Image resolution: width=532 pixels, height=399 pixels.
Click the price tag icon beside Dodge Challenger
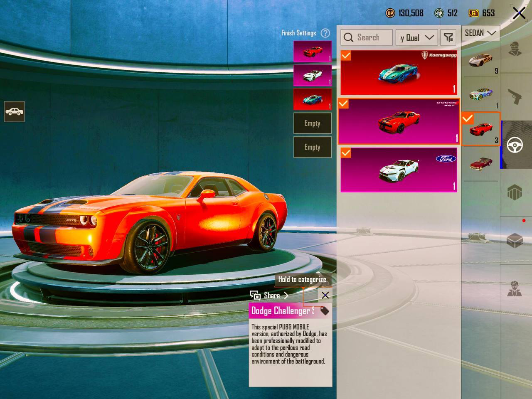pos(325,310)
